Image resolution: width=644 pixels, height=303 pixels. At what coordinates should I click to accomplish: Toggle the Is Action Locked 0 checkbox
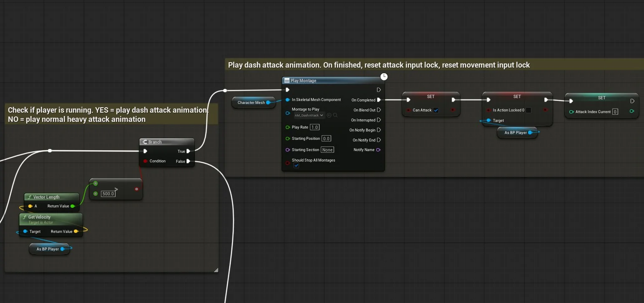coord(528,110)
